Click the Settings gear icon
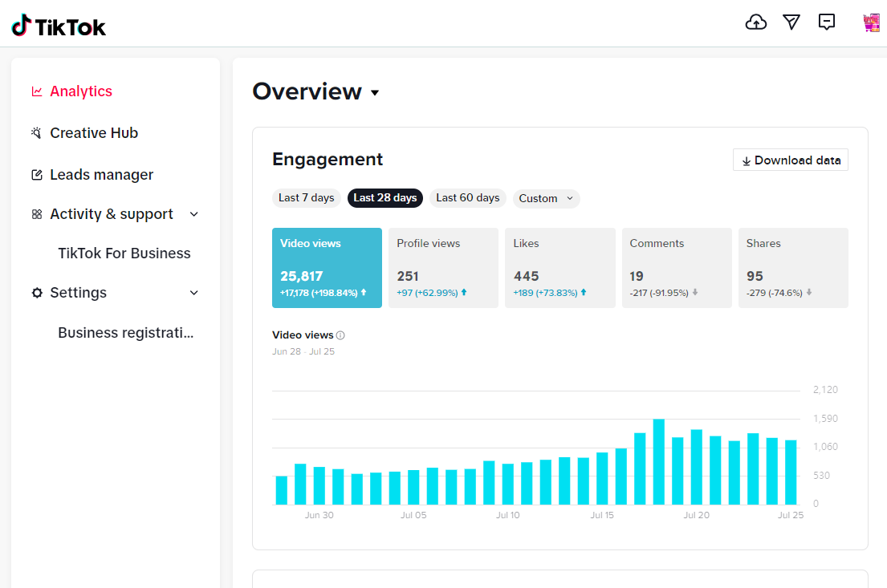 tap(37, 293)
